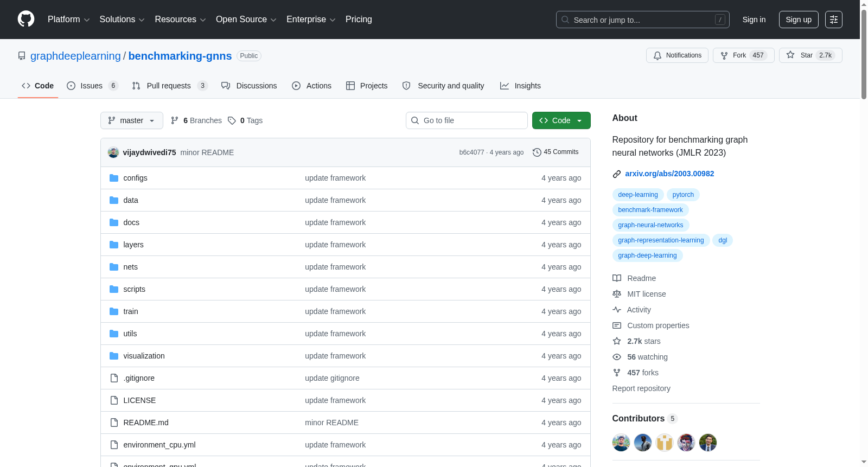Click the fork icon beside 457 forks
The height and width of the screenshot is (467, 868).
[617, 373]
